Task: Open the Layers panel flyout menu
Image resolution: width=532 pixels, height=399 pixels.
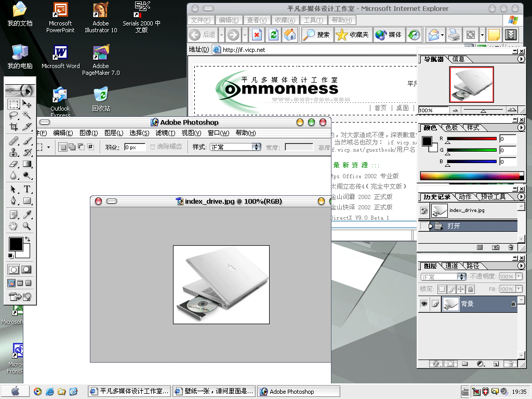Action: pos(521,265)
